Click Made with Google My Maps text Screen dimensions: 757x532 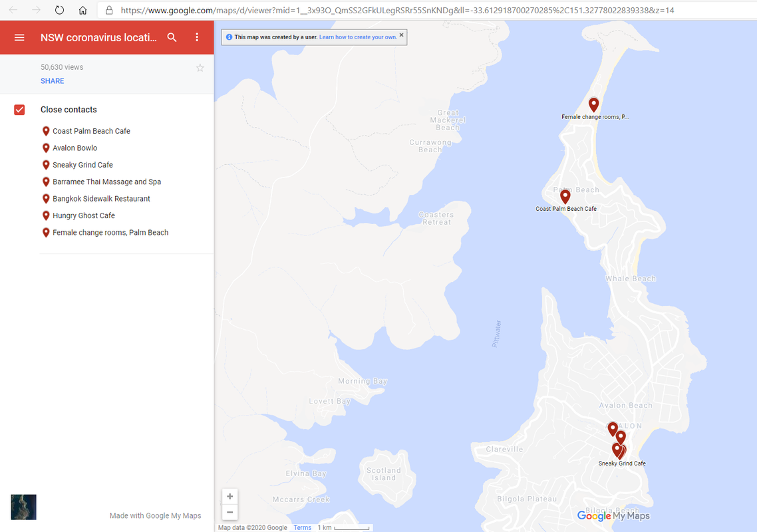coord(156,515)
